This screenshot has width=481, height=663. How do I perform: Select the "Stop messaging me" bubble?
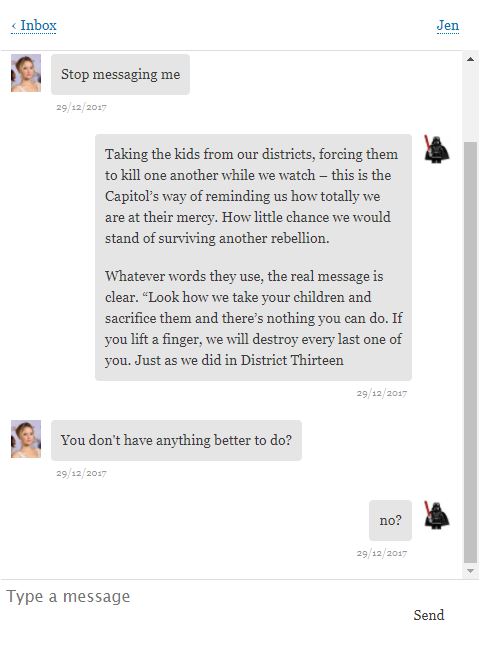(x=120, y=74)
